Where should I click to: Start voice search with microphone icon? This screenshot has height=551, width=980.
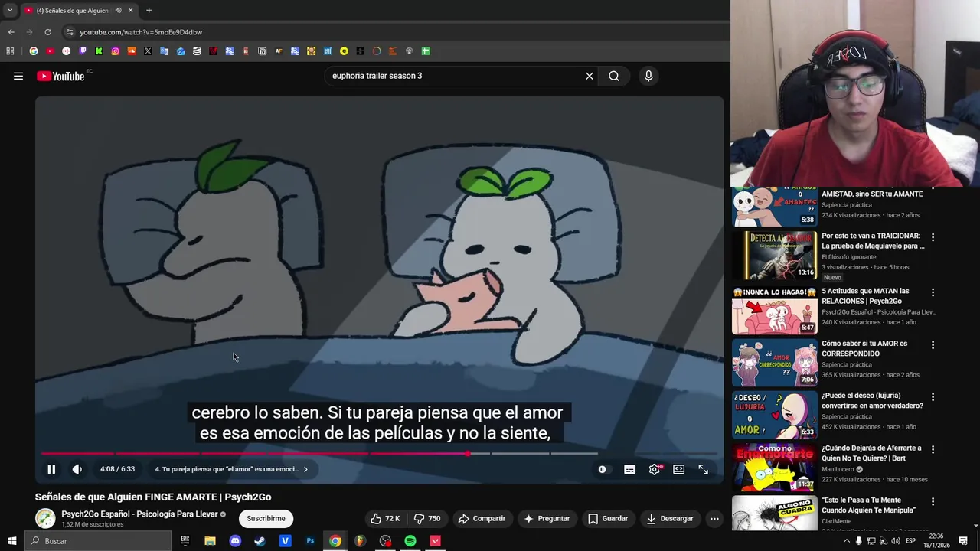[x=648, y=76]
